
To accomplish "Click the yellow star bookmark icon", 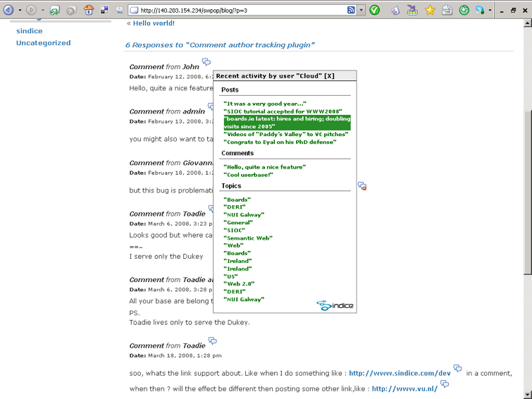I will point(430,11).
